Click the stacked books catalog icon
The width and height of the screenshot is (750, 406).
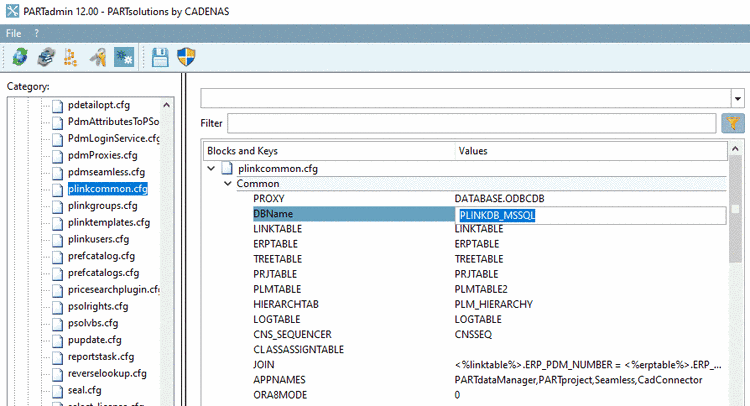click(x=46, y=57)
